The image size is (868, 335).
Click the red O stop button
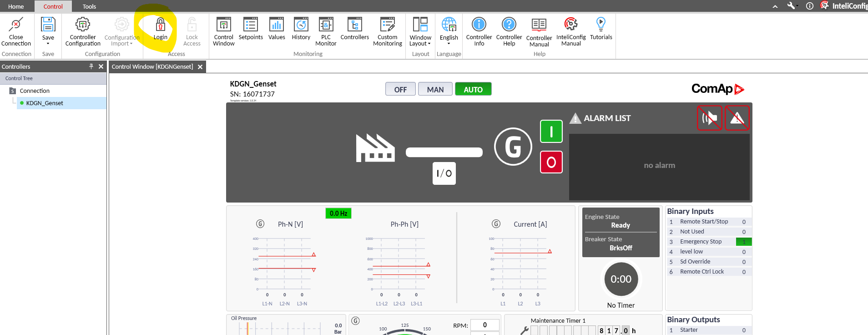pyautogui.click(x=551, y=162)
